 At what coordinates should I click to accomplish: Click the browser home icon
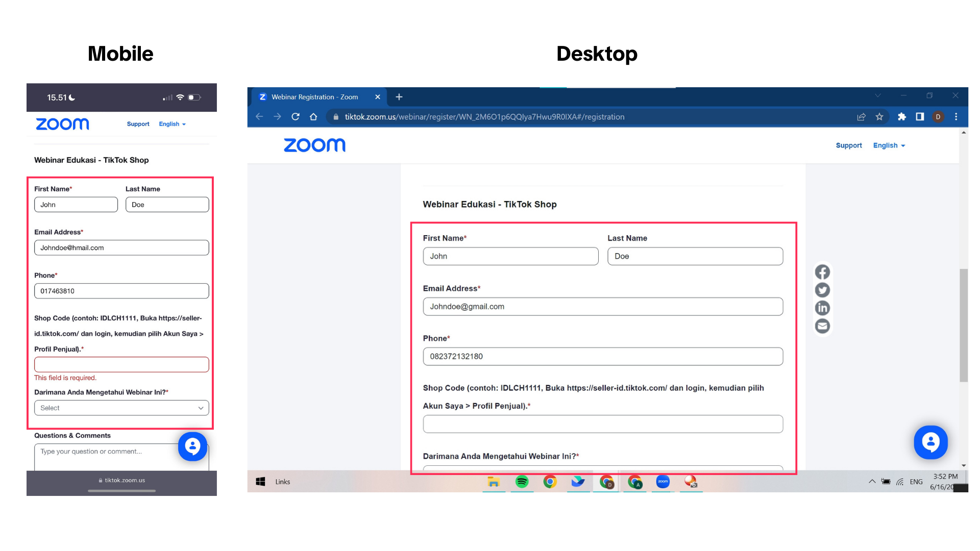tap(313, 117)
